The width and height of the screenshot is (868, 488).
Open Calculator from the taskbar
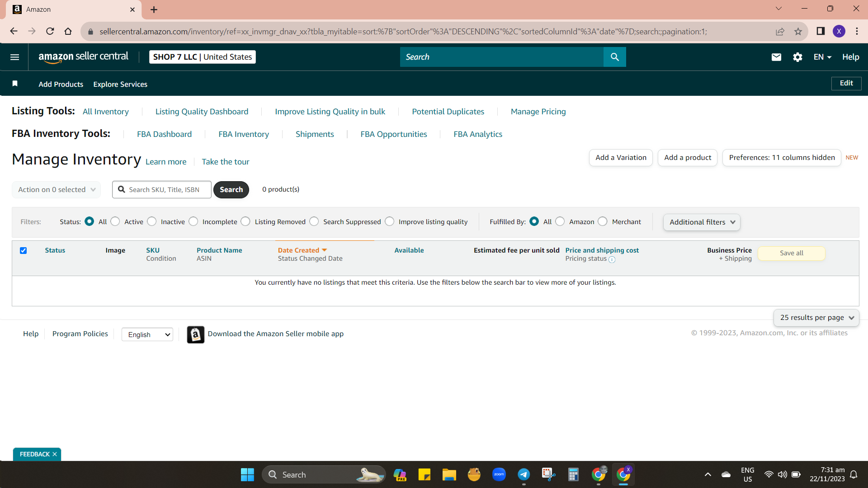click(x=573, y=474)
